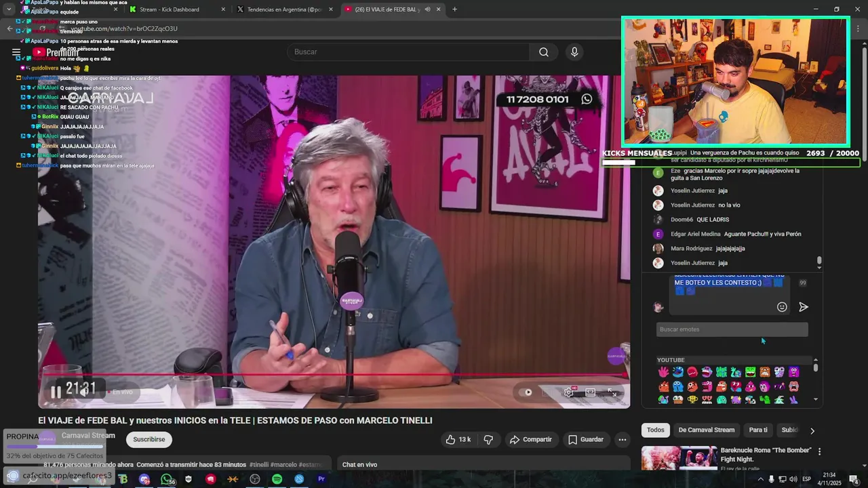Open OBS Studio from the taskbar
The height and width of the screenshot is (488, 868).
pos(254,479)
